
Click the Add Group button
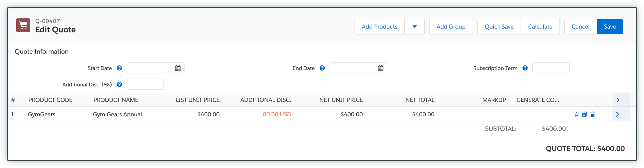click(x=451, y=27)
